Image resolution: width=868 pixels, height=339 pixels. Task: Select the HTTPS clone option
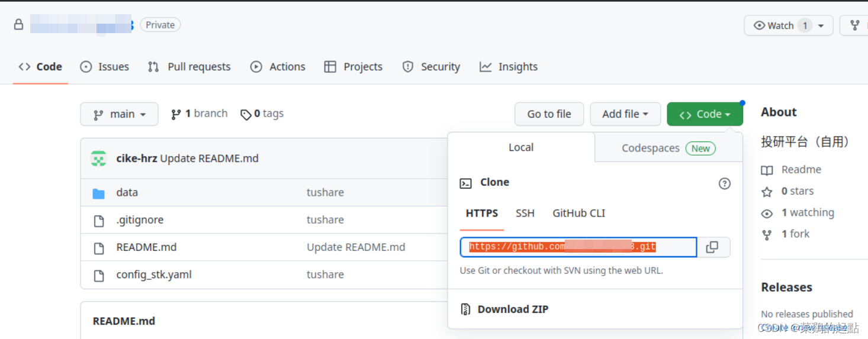482,214
